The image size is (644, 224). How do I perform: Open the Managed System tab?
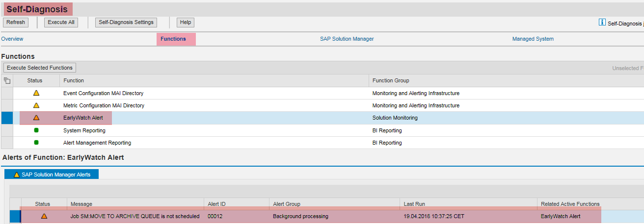(533, 39)
